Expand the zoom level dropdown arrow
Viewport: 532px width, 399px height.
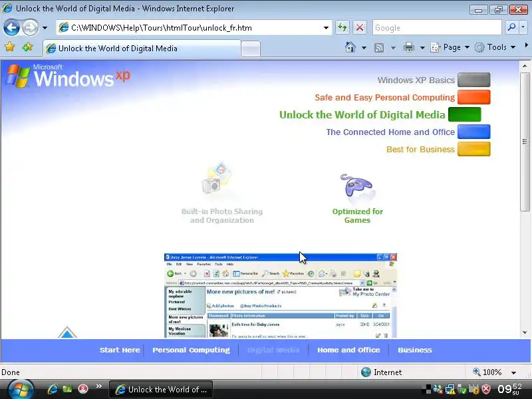(513, 372)
